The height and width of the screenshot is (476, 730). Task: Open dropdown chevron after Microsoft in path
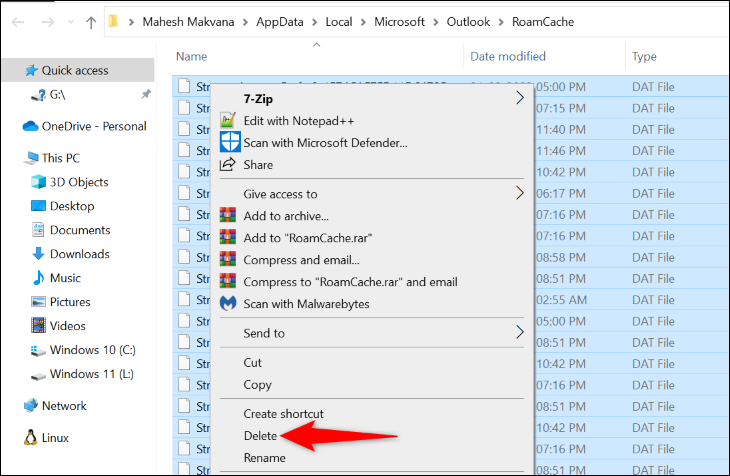[436, 22]
